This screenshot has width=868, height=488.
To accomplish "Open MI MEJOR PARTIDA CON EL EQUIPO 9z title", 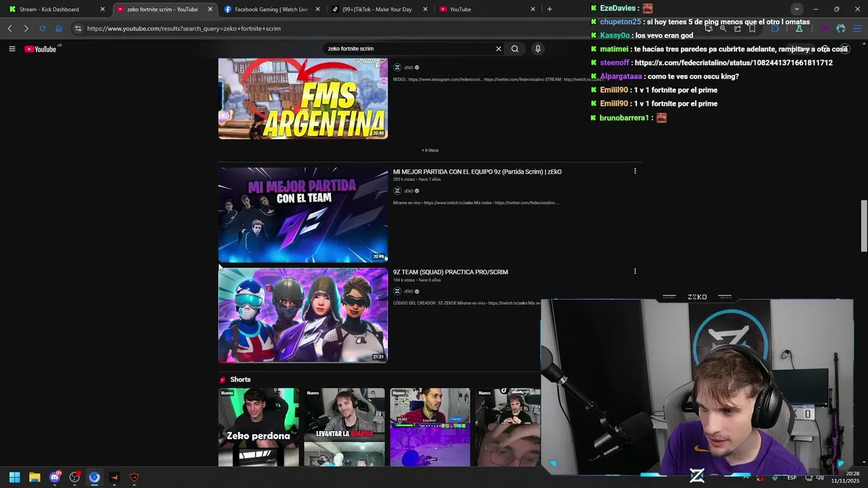I will coord(477,171).
